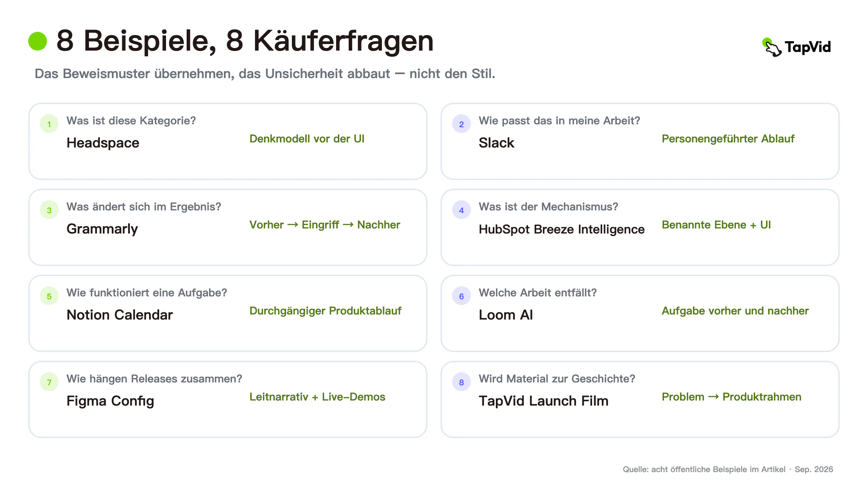Image resolution: width=868 pixels, height=488 pixels.
Task: Click 'Wie funktioniert eine Aufgabe?' question
Action: click(146, 293)
